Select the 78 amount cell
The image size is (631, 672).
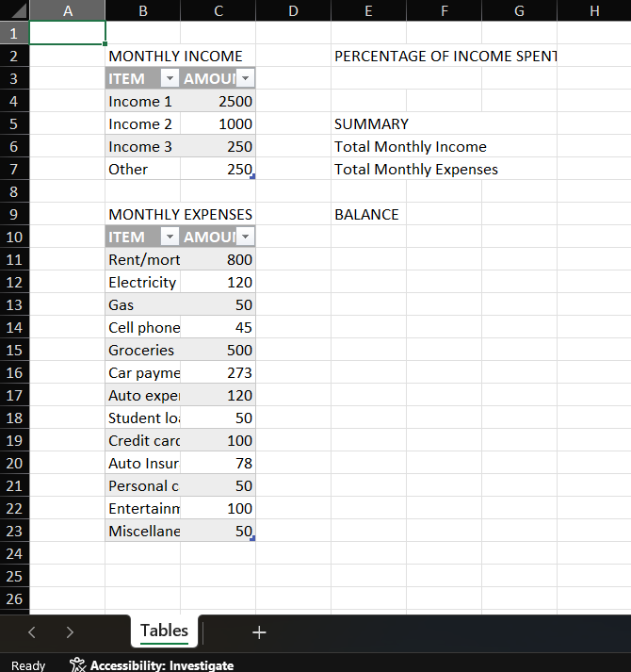point(218,463)
